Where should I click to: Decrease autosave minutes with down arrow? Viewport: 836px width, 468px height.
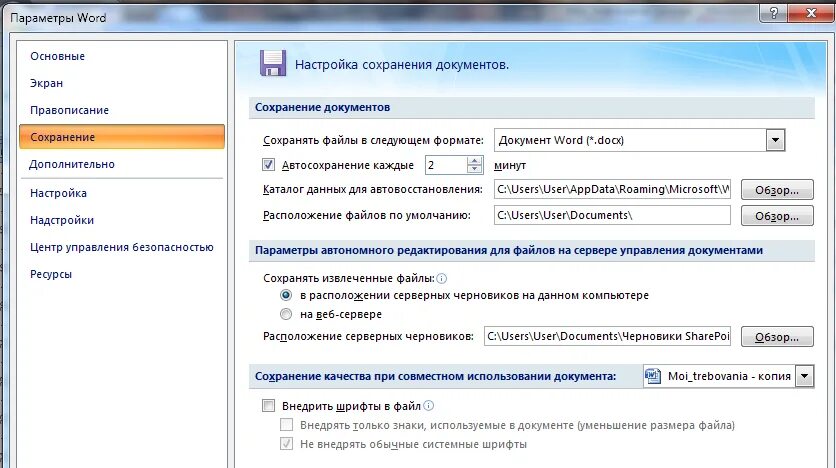[474, 170]
